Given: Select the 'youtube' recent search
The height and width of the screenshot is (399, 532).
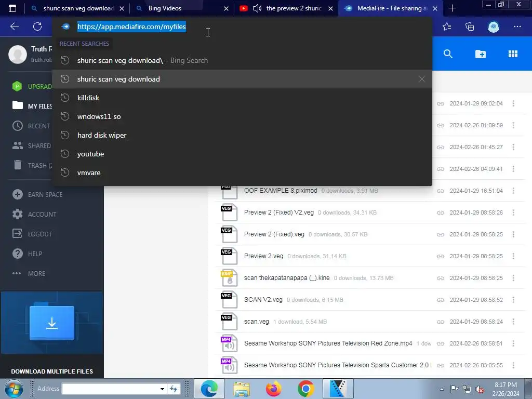Looking at the screenshot, I should (x=242, y=154).
